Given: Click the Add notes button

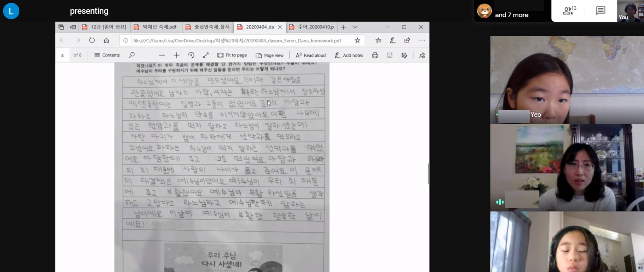Looking at the screenshot, I should [x=349, y=55].
